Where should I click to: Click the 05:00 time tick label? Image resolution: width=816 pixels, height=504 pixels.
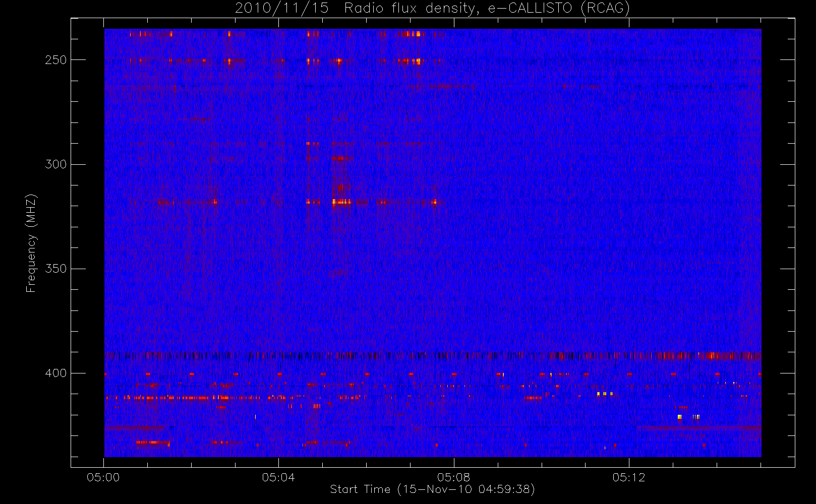pyautogui.click(x=103, y=477)
